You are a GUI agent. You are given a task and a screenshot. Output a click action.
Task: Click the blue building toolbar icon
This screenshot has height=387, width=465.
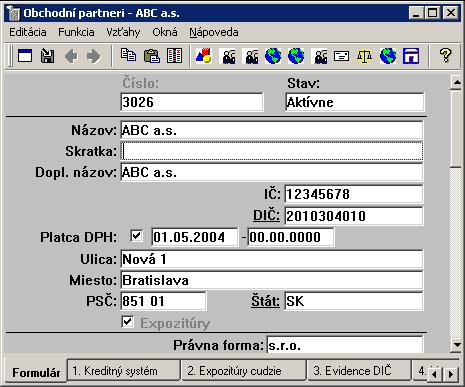411,56
